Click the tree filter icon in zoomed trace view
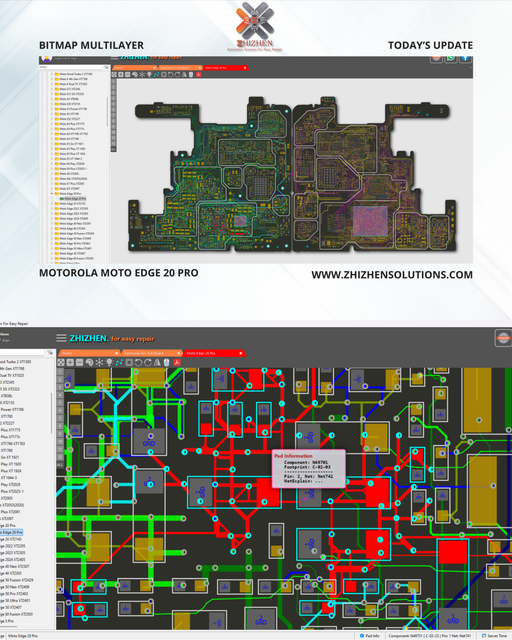 click(x=50, y=352)
